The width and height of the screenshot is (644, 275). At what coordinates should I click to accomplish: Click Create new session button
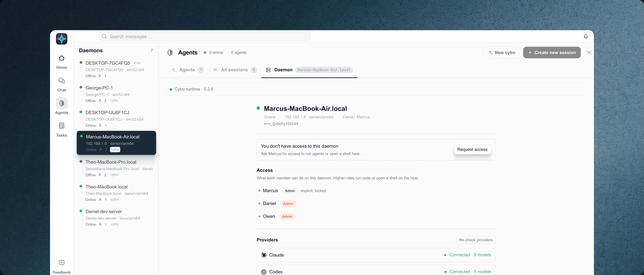click(x=552, y=53)
